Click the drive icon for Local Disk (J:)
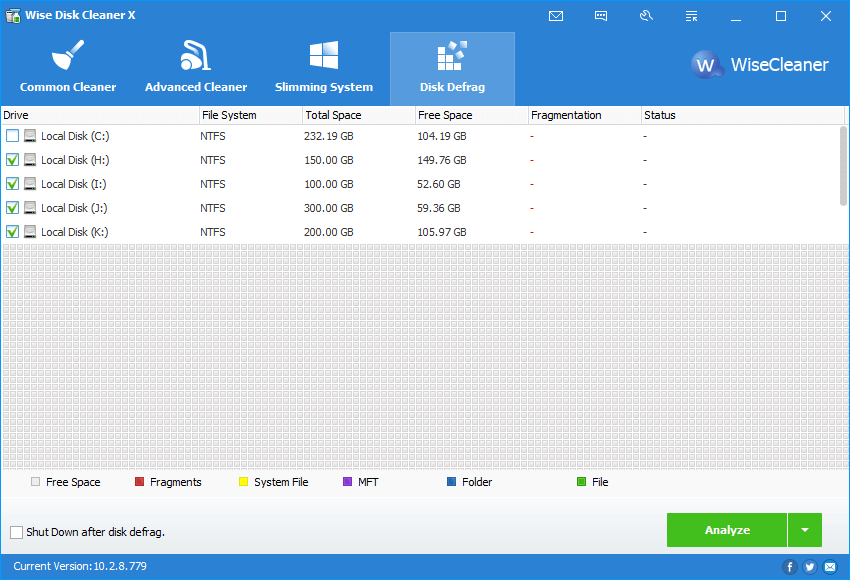 click(30, 208)
